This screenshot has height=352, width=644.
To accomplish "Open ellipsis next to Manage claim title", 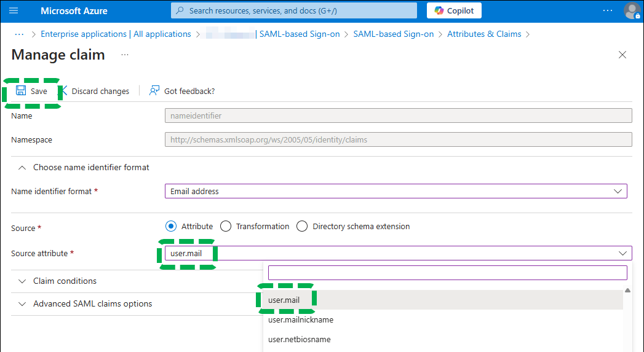I will point(125,55).
